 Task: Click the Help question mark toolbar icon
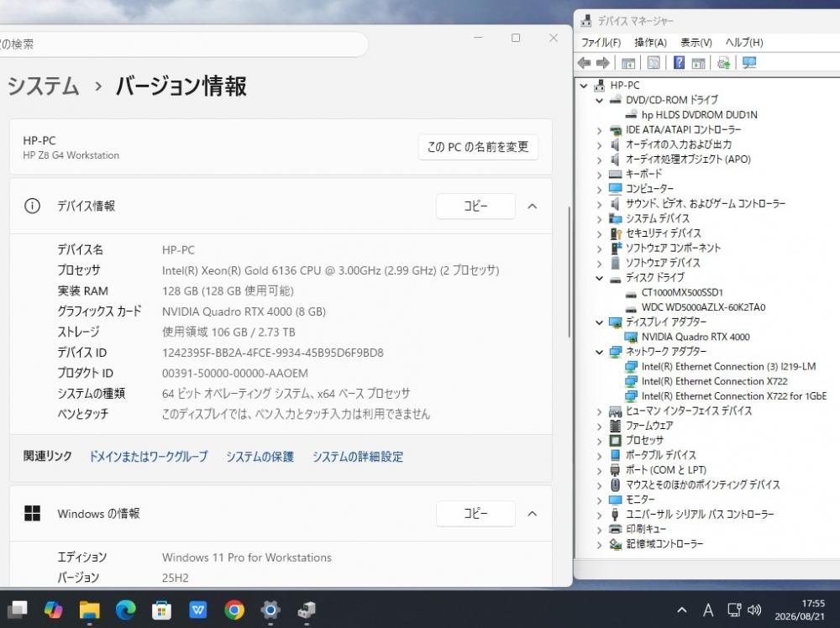679,63
